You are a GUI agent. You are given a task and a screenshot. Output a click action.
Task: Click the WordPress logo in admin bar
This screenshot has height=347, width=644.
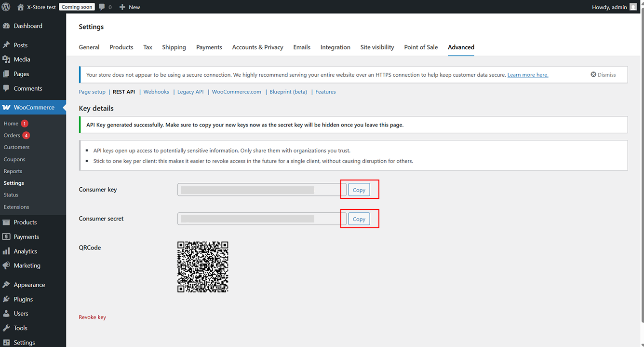click(x=6, y=7)
